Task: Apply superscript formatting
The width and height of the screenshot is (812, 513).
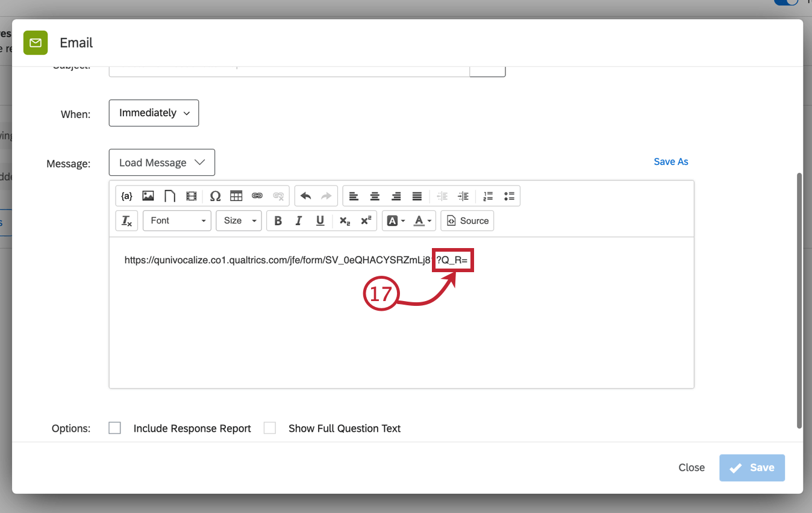Action: (366, 220)
